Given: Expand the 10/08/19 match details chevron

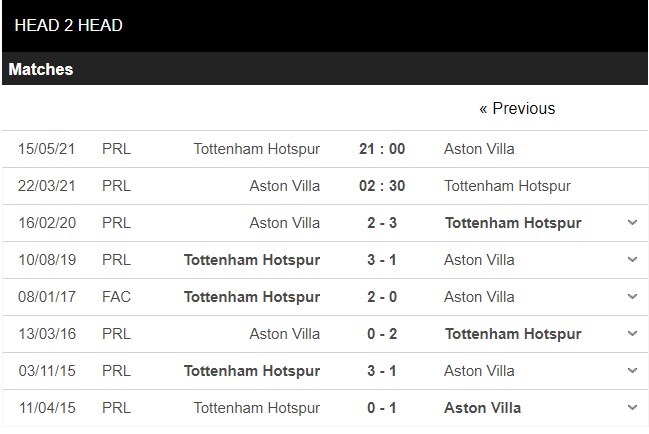Looking at the screenshot, I should [632, 260].
